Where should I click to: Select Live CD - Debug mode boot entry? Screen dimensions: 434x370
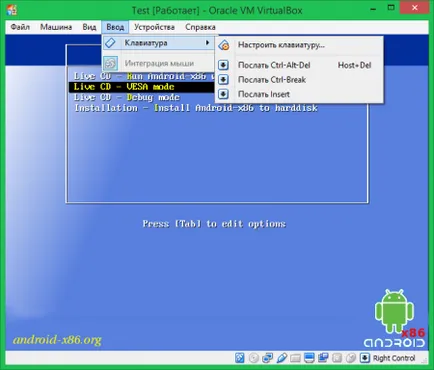(x=127, y=98)
